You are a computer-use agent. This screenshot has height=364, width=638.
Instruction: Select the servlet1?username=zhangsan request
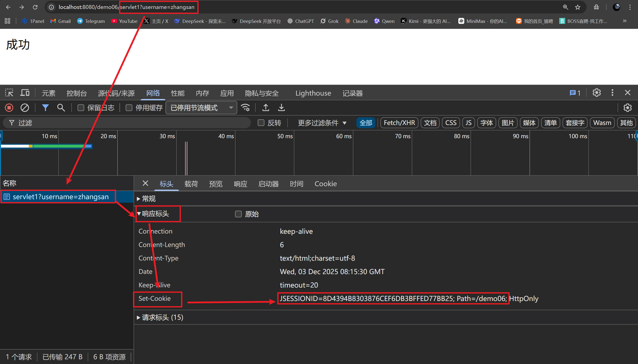pos(58,196)
